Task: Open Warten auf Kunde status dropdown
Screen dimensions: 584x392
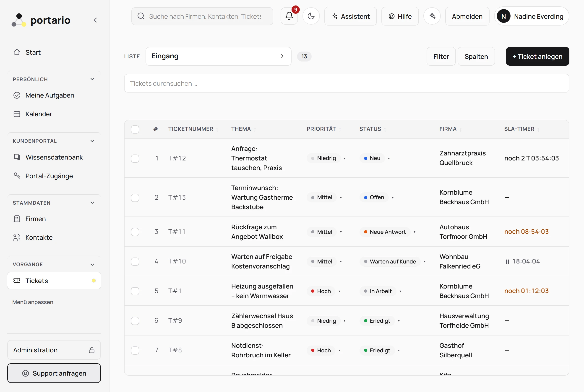Action: pyautogui.click(x=424, y=262)
